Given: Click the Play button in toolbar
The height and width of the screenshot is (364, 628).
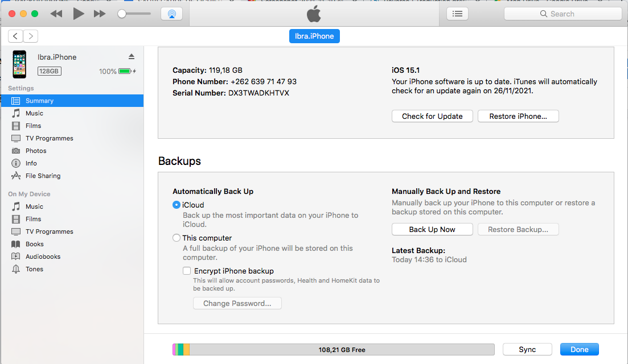Looking at the screenshot, I should 79,14.
